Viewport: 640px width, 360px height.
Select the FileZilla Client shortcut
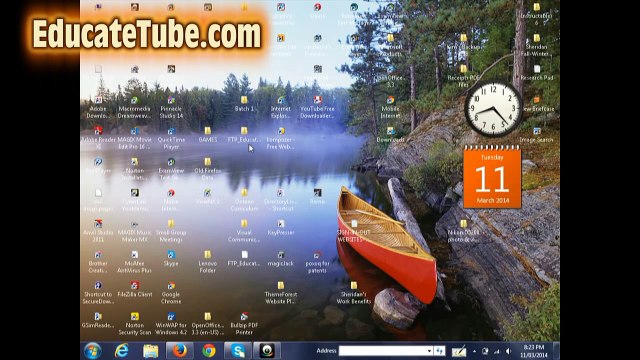[134, 289]
